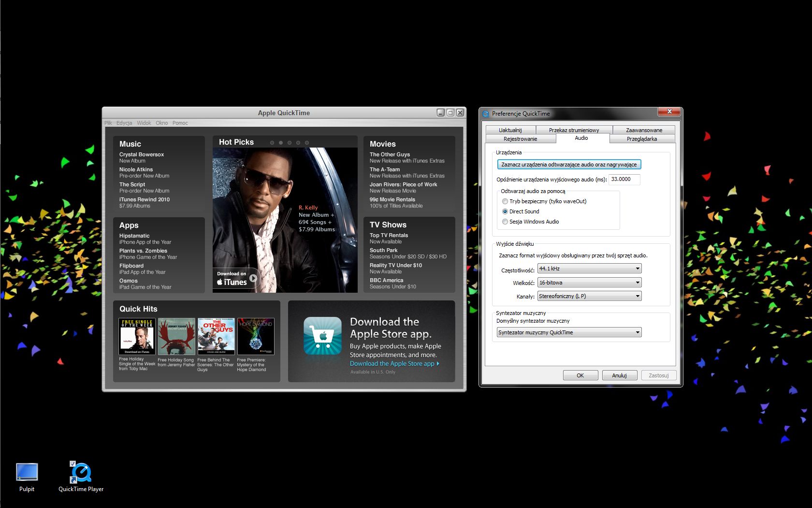Open Joan Rivers: Piece of Work entry

point(403,188)
